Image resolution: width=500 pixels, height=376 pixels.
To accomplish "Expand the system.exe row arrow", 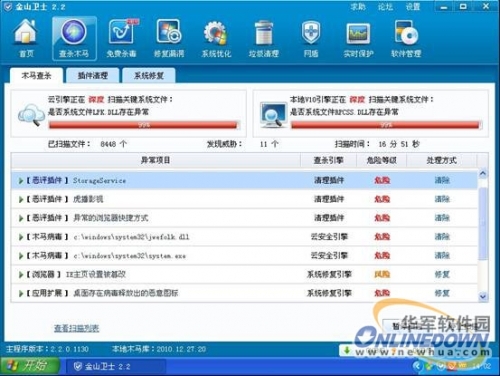I will tap(21, 256).
